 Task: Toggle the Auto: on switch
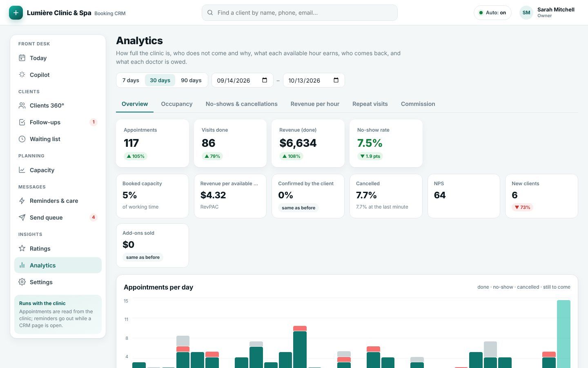pyautogui.click(x=492, y=13)
